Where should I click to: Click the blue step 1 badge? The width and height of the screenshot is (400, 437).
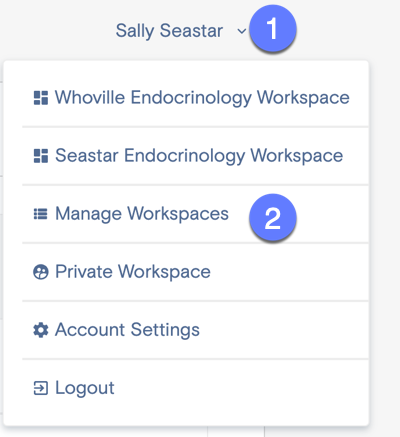[273, 29]
